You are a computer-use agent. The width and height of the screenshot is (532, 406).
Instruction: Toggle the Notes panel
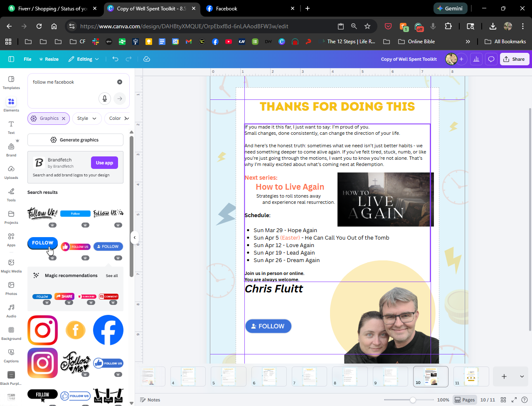(150, 400)
